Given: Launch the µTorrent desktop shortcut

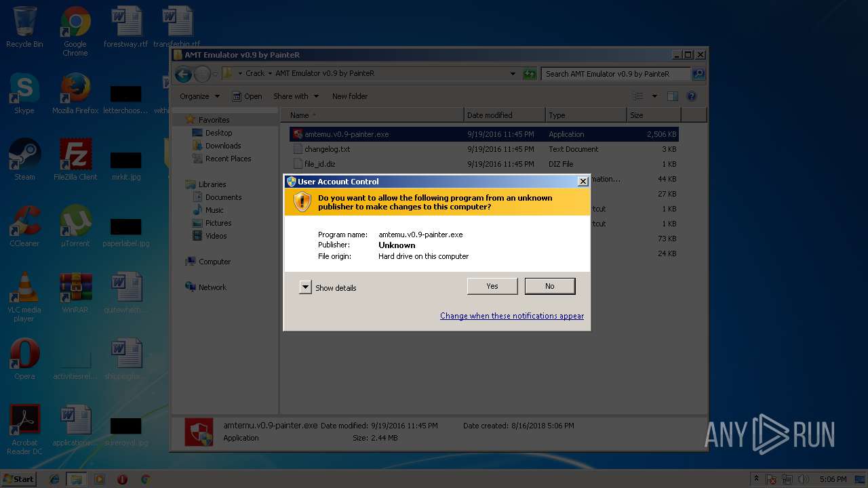Looking at the screenshot, I should pyautogui.click(x=75, y=226).
